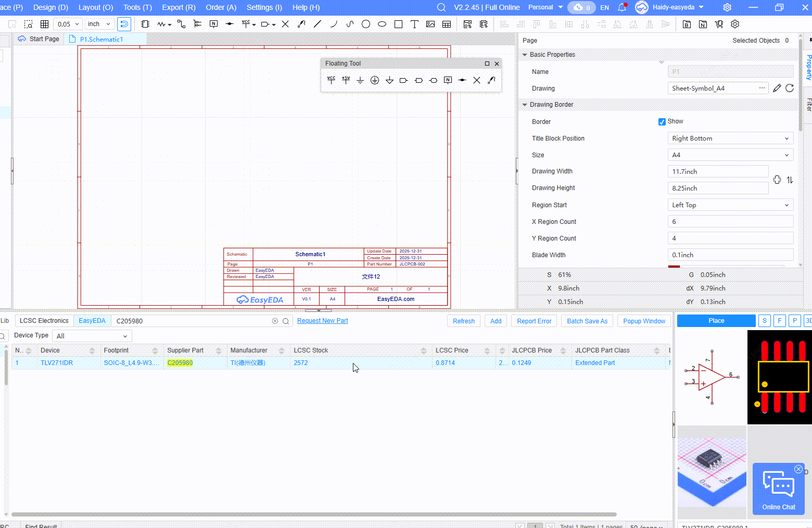Click the pencil edit icon beside Drawing field
Screen dimensions: 812x528
point(777,89)
